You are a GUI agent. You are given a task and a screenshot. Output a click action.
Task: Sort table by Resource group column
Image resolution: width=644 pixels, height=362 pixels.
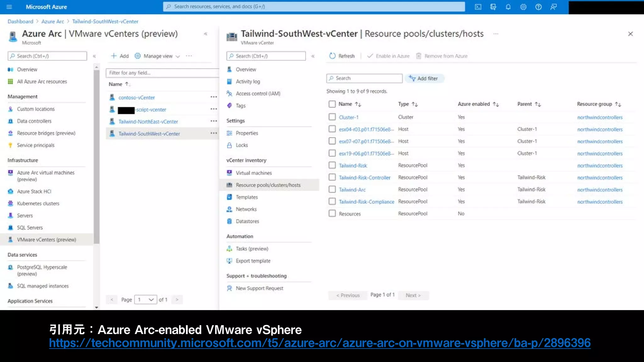coord(599,104)
